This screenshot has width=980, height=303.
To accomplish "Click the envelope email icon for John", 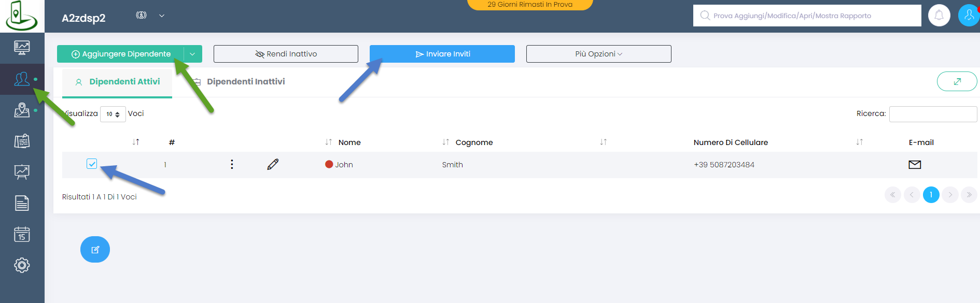I will pyautogui.click(x=915, y=165).
